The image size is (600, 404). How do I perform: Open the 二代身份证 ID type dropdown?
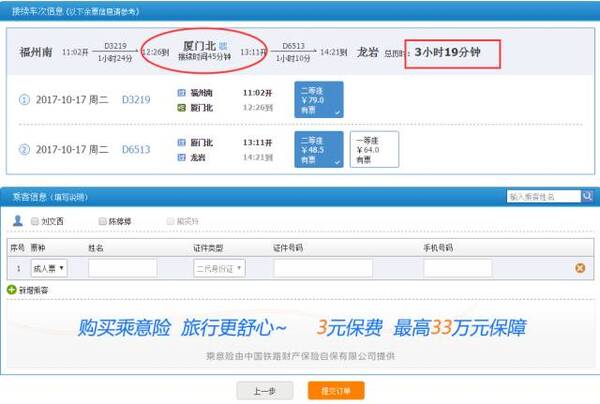coord(218,268)
